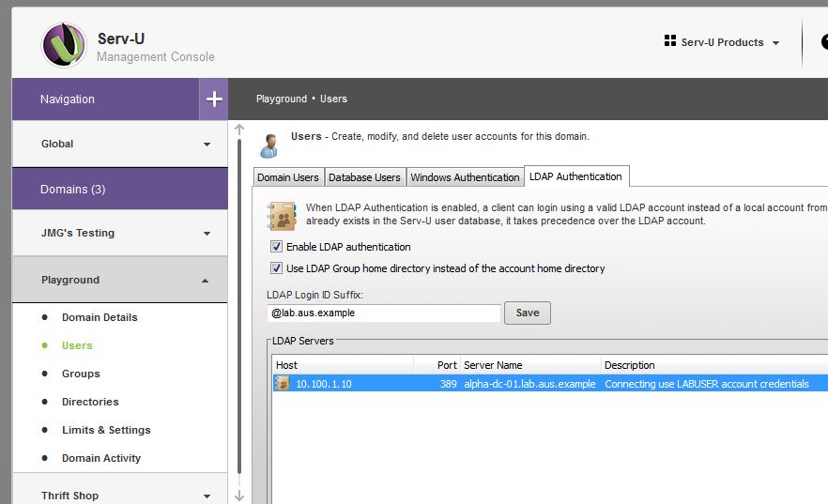Click the Navigation header
Image resolution: width=828 pixels, height=504 pixels.
(105, 99)
